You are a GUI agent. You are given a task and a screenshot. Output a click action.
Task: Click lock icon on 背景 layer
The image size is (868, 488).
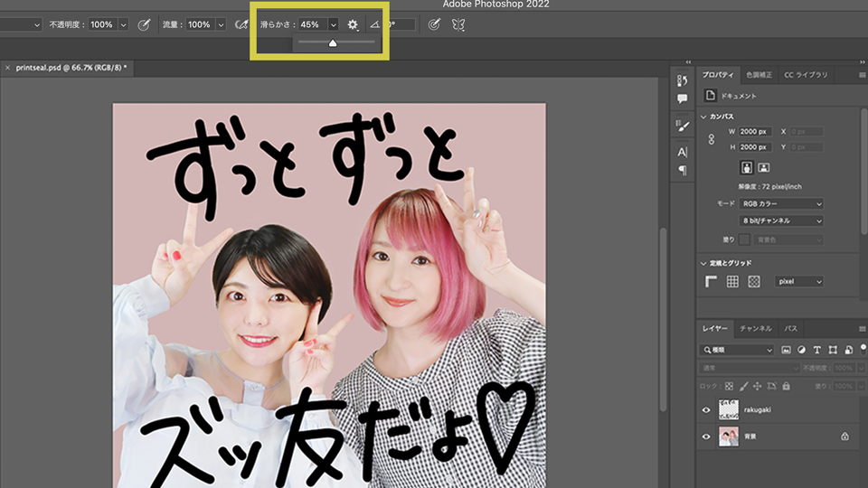[x=844, y=436]
